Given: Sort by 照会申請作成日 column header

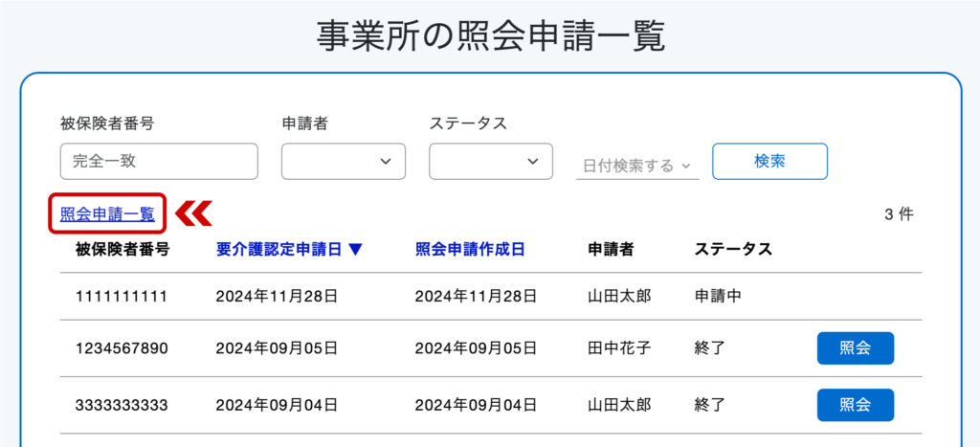Looking at the screenshot, I should (469, 249).
